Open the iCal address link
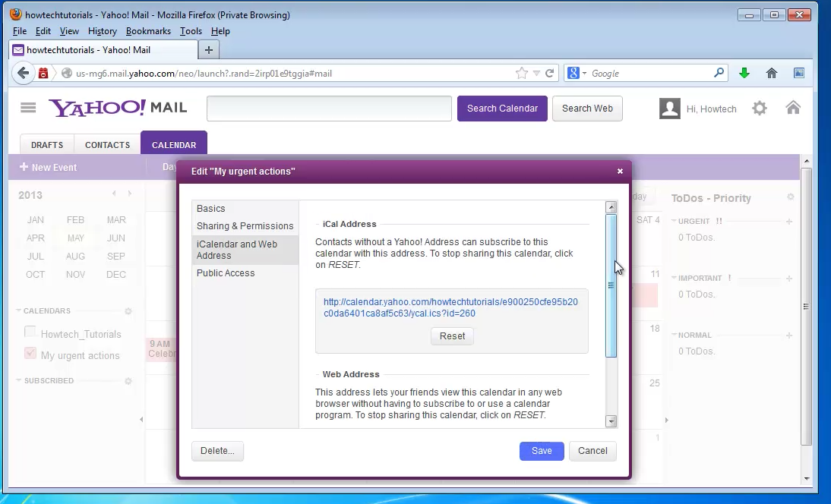 click(450, 307)
